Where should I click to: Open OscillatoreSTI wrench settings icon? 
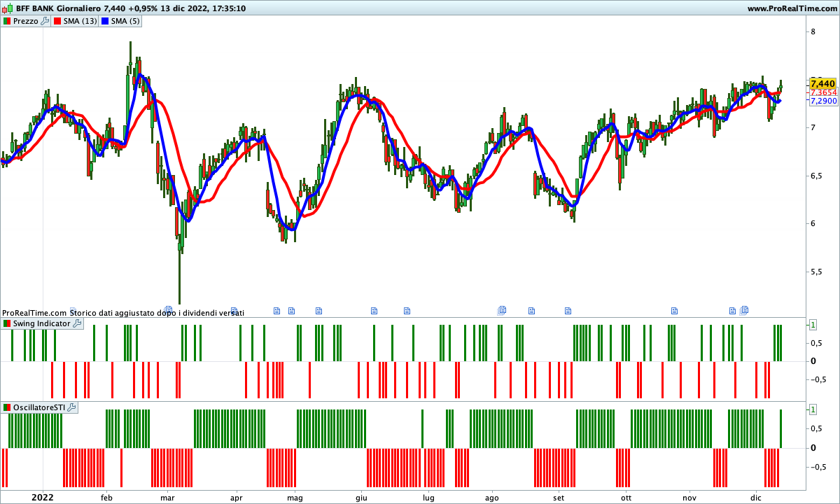point(71,407)
